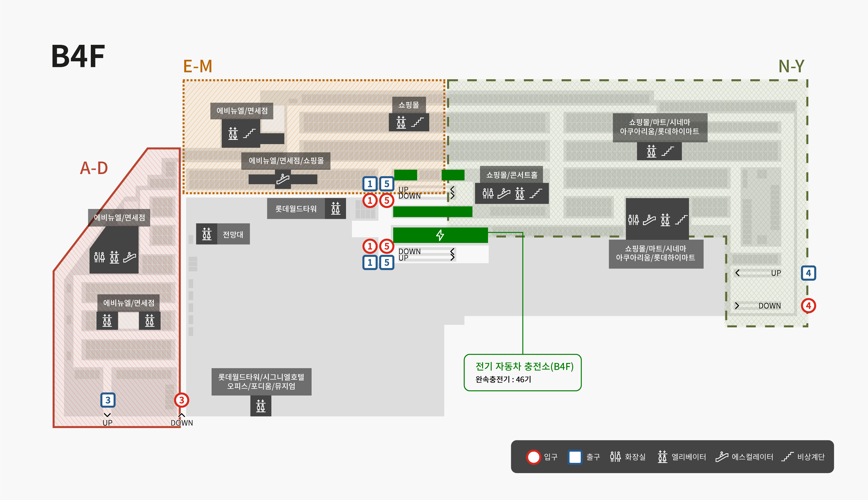Click stairs icon under upper 쇼핑몰/마트/시네마 label
Image resolution: width=868 pixels, height=500 pixels.
668,151
